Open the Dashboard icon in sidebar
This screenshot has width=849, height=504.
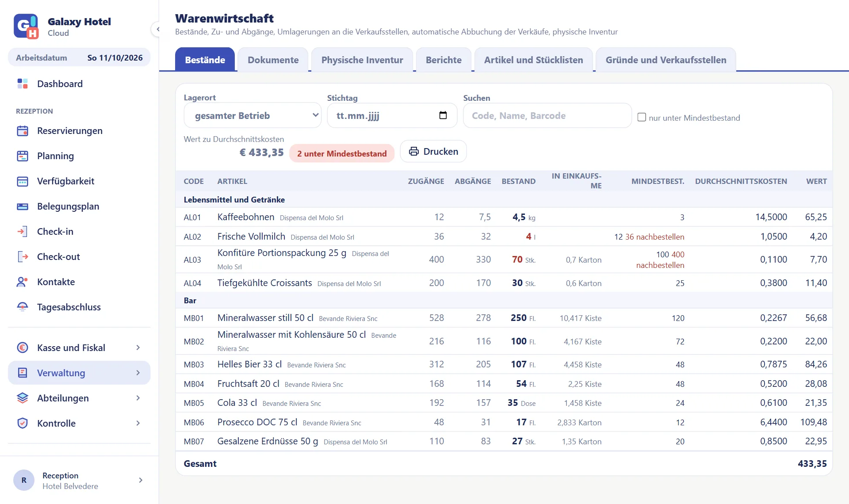(x=23, y=84)
